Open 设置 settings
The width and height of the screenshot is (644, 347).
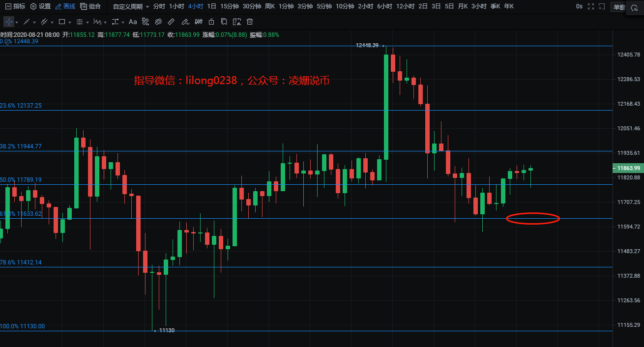pos(40,6)
